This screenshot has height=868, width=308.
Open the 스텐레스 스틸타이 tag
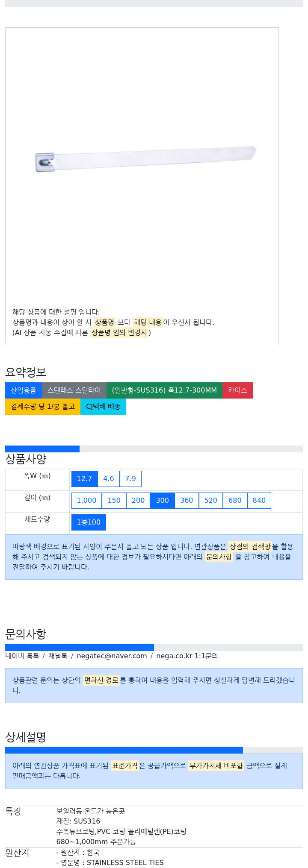pos(74,390)
